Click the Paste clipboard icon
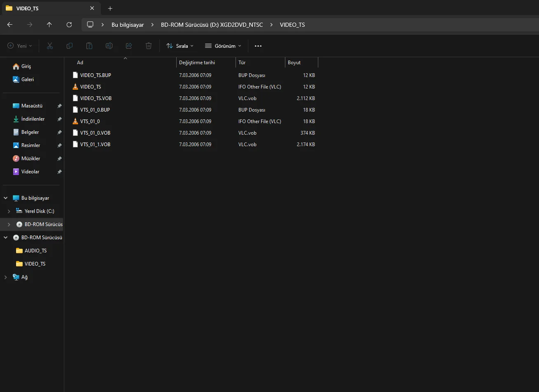This screenshot has height=392, width=539. tap(89, 46)
